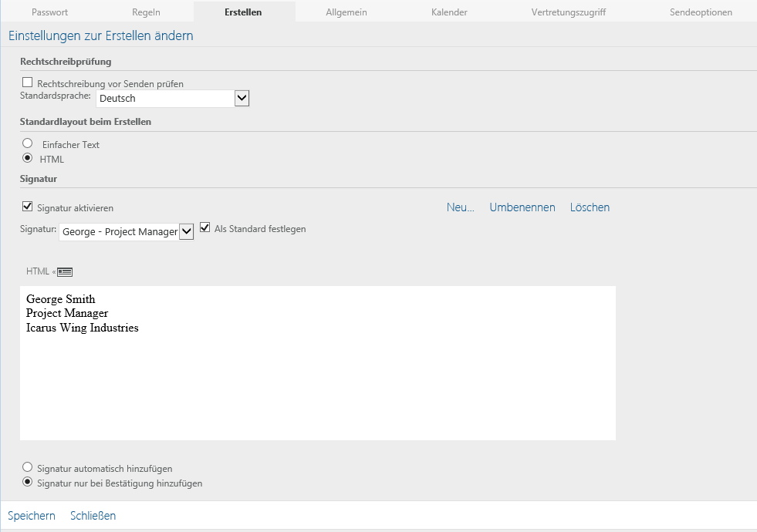757x532 pixels.
Task: Click the Umbenennen link
Action: click(522, 207)
